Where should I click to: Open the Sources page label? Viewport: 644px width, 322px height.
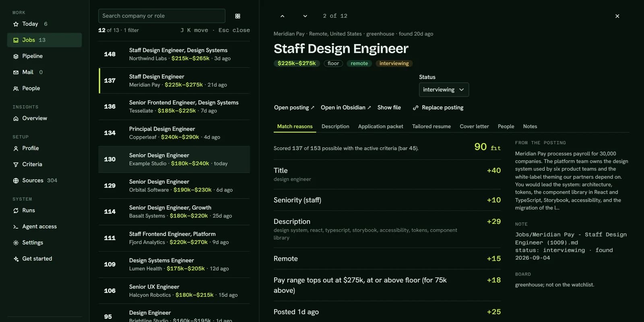pyautogui.click(x=33, y=180)
